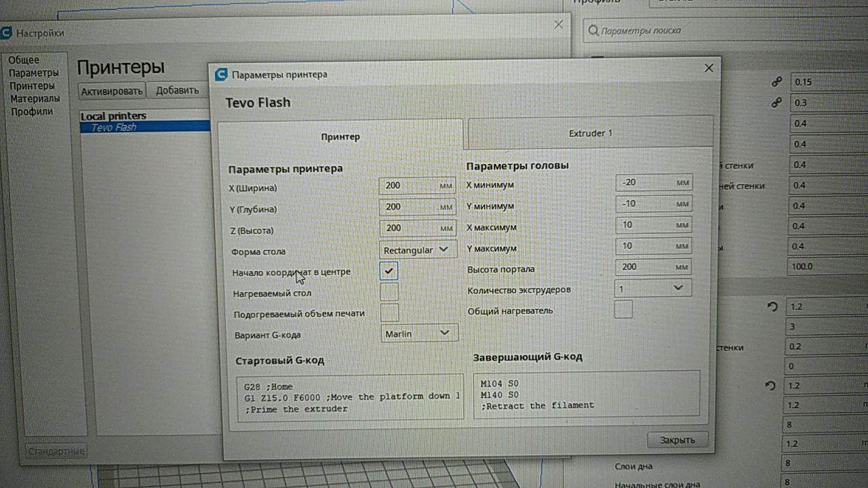Click the Z (Высота) input field

[417, 228]
